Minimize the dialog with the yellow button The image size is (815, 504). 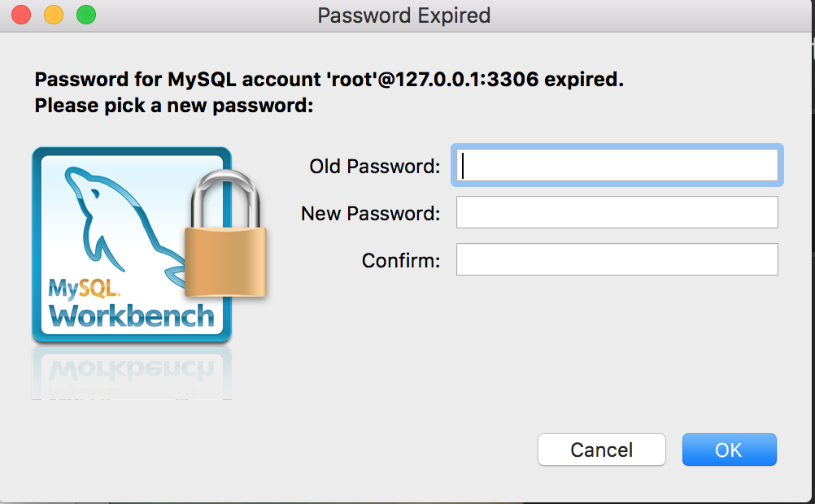click(x=54, y=15)
